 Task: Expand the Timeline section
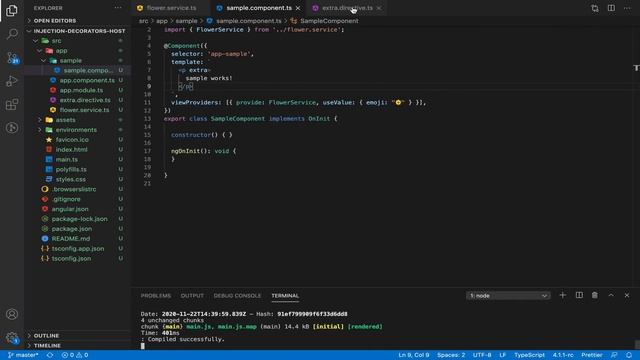tap(47, 346)
